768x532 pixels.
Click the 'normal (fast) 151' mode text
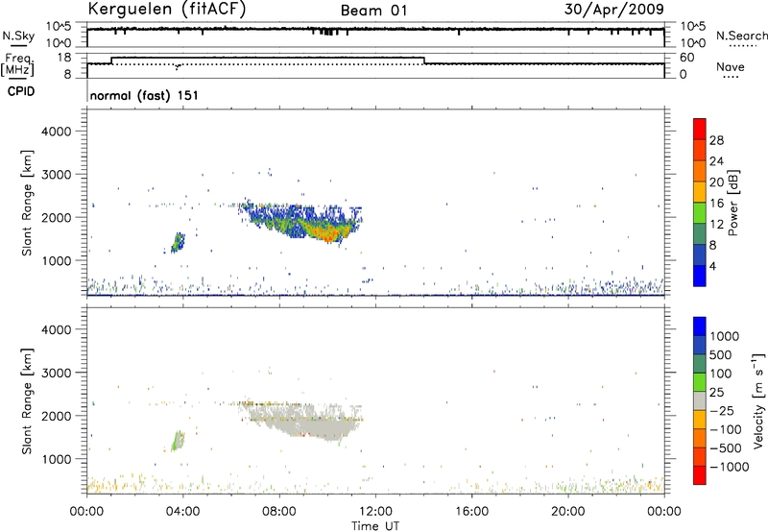point(144,95)
